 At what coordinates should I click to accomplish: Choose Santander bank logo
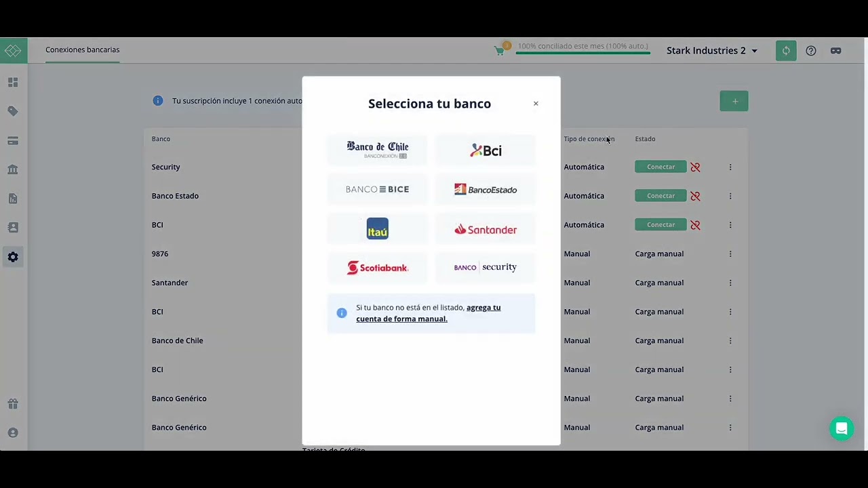click(x=486, y=229)
